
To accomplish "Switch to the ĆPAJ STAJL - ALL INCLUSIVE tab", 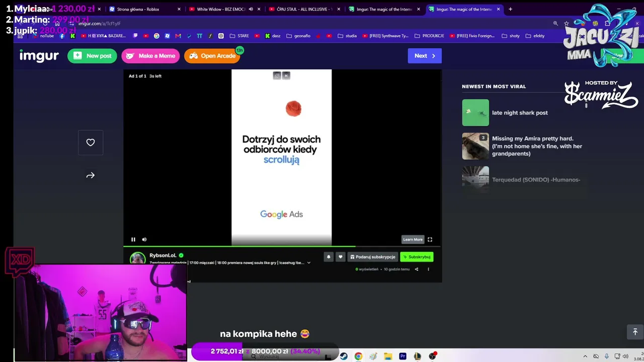I will coord(304,9).
